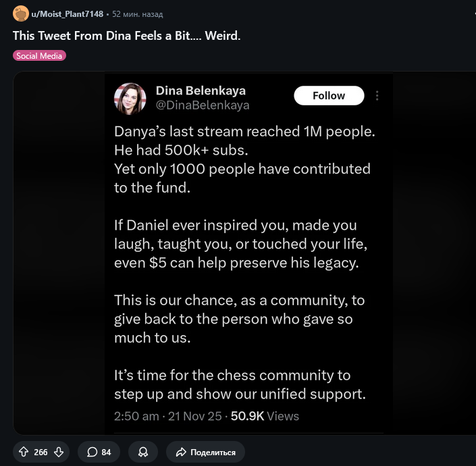
Task: Open the u/Moist_Plant7148 profile link
Action: coord(68,14)
